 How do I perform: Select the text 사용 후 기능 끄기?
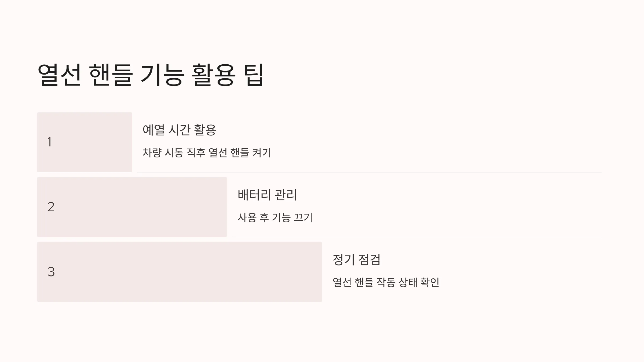[x=275, y=217]
